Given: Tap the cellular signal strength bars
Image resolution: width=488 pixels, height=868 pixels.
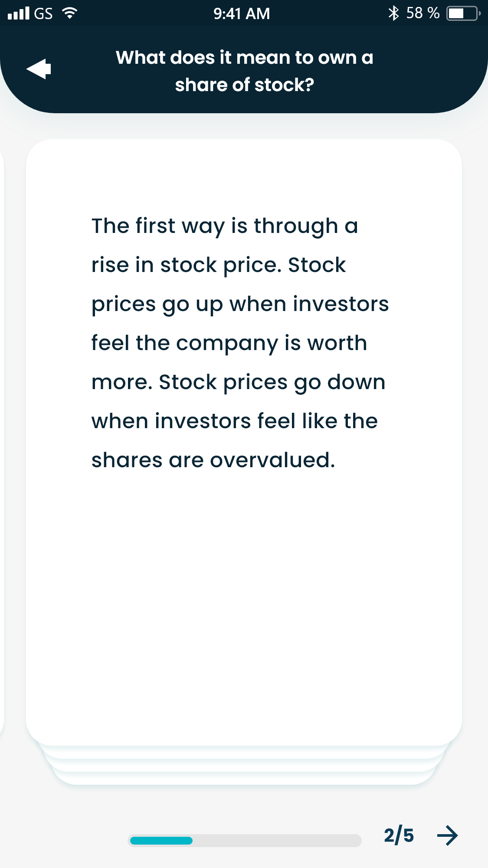Looking at the screenshot, I should click(19, 13).
